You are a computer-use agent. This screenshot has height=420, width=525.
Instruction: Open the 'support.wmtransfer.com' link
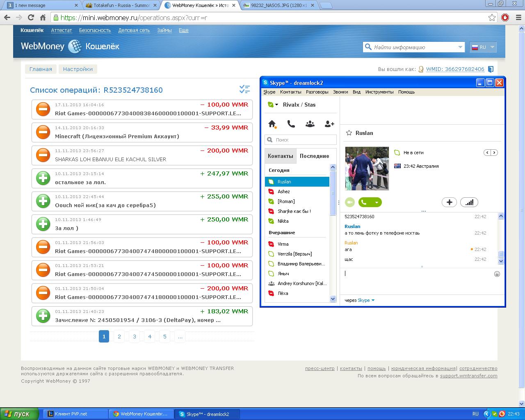point(468,376)
